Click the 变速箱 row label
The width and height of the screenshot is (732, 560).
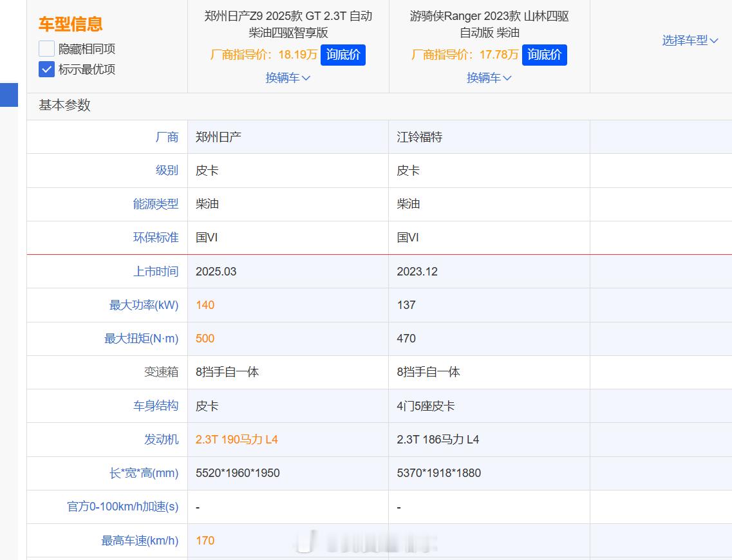162,373
